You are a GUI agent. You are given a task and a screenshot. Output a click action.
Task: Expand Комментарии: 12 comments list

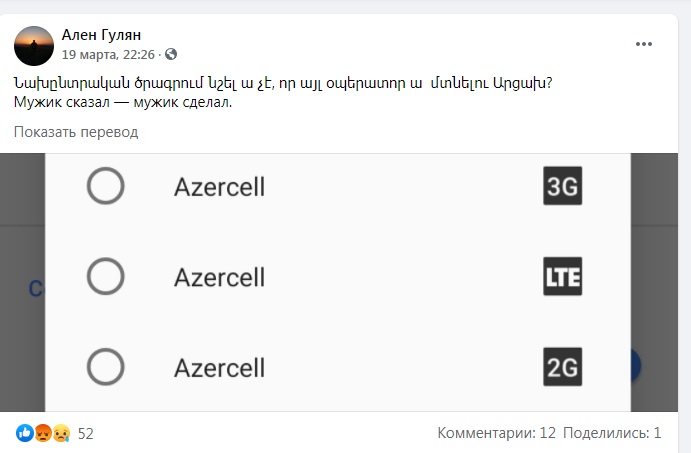[496, 434]
